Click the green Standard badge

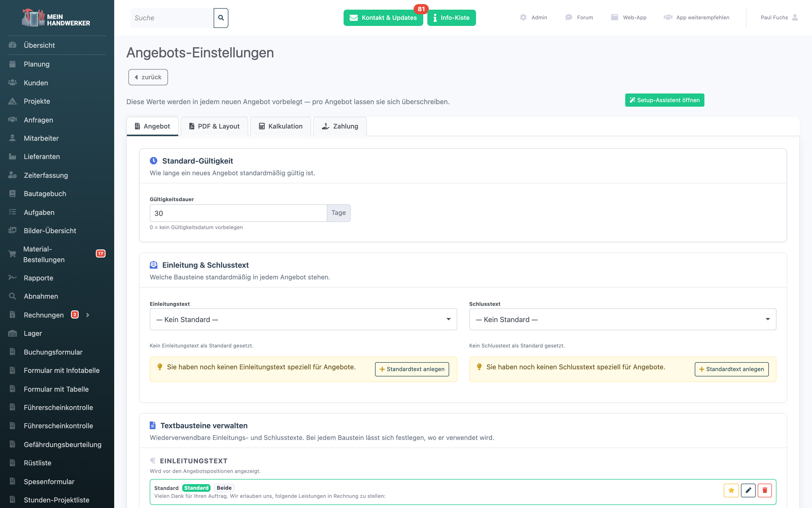pos(196,488)
